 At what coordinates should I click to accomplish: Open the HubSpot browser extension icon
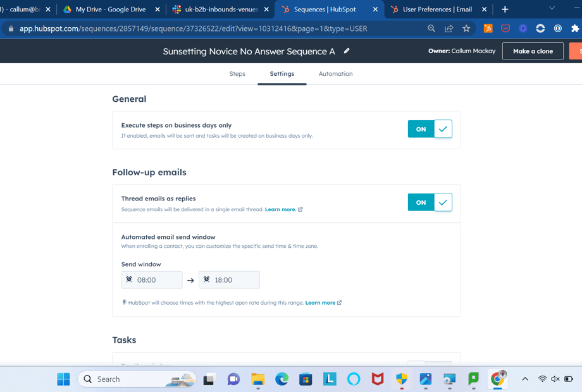tap(488, 28)
